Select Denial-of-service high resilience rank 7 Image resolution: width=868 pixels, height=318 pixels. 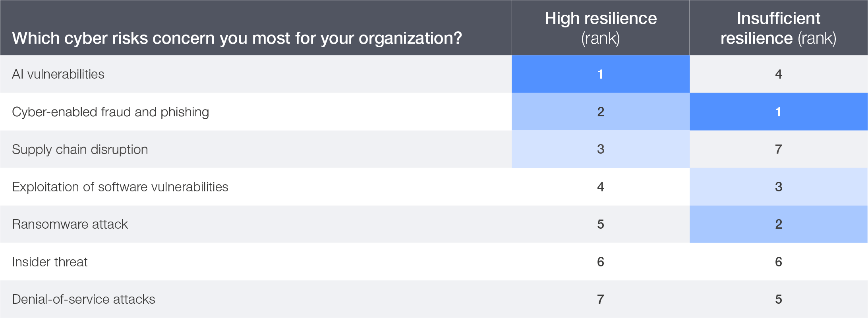click(600, 299)
